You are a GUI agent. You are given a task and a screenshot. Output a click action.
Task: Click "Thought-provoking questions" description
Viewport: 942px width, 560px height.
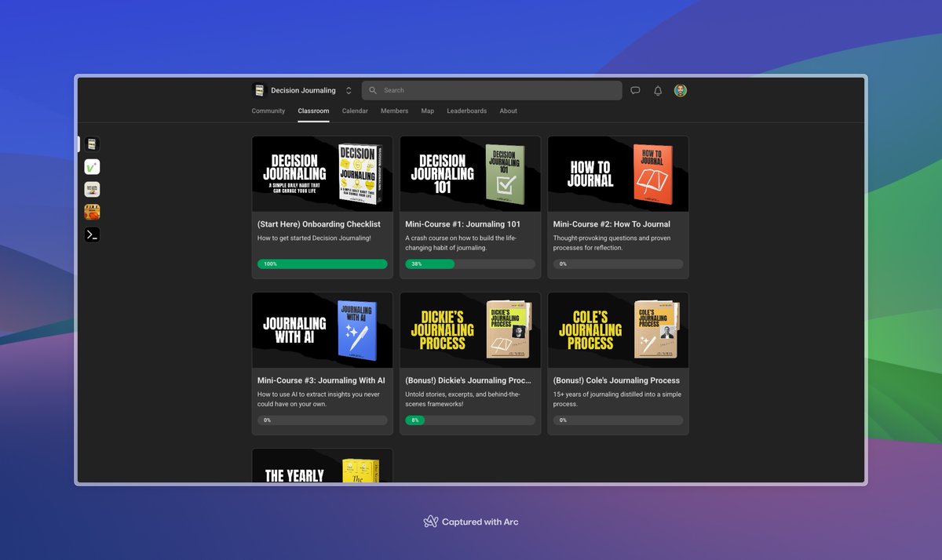(x=612, y=243)
